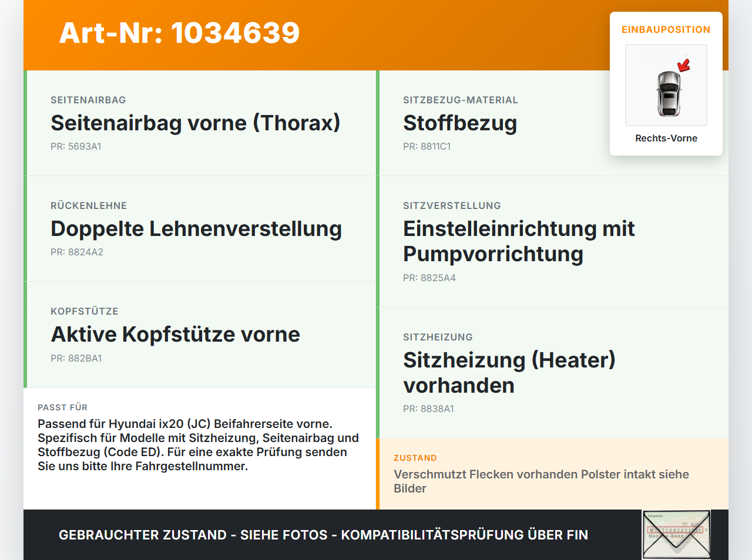The width and height of the screenshot is (752, 560).
Task: Click the 'SITZVERSTELLUNG' category label
Action: (452, 206)
